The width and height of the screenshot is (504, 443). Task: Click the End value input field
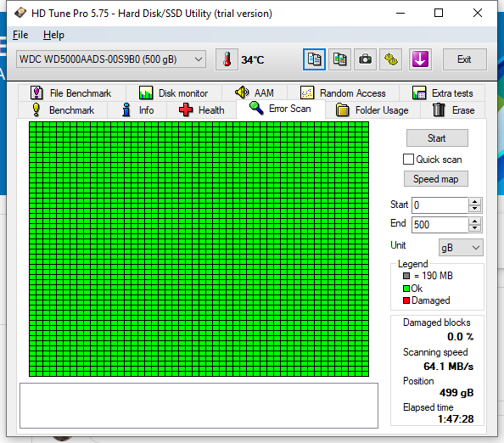(x=440, y=224)
